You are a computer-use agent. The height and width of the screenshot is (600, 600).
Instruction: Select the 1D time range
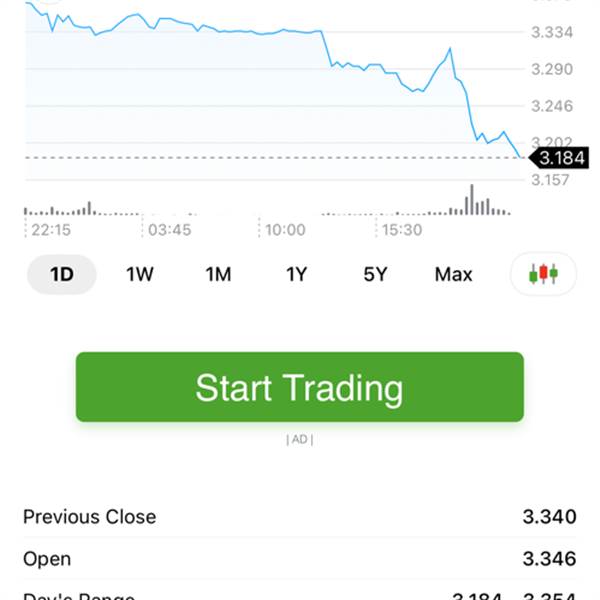62,274
